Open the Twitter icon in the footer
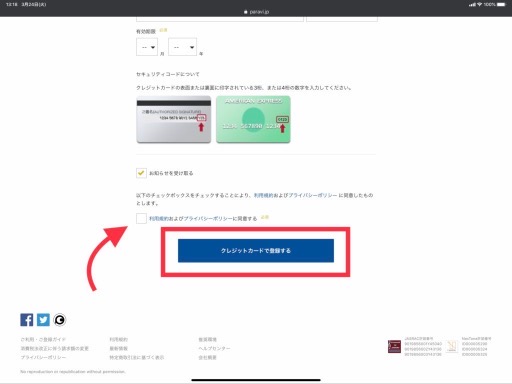The image size is (512, 384). 43,320
